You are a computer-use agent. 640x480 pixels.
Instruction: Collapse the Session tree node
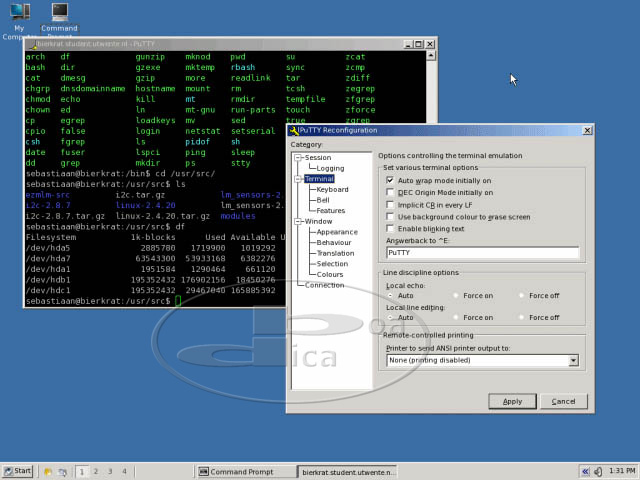point(298,157)
